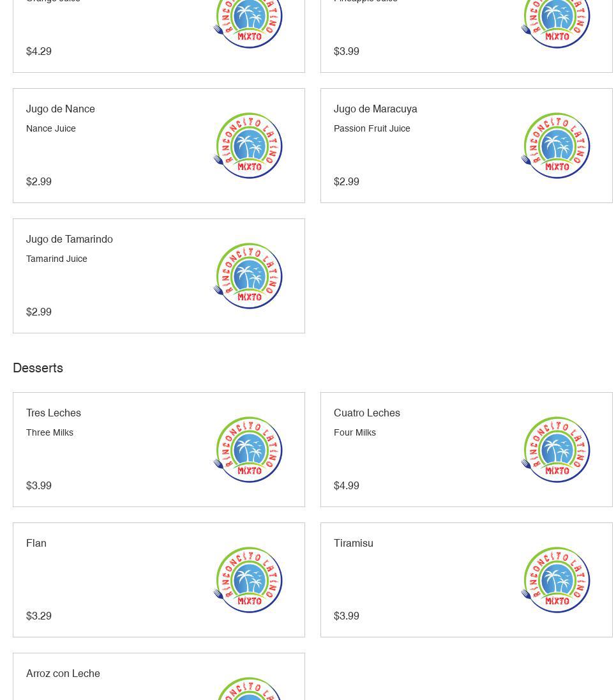
Task: Open the Jugo de Maracuya item
Action: [x=375, y=109]
